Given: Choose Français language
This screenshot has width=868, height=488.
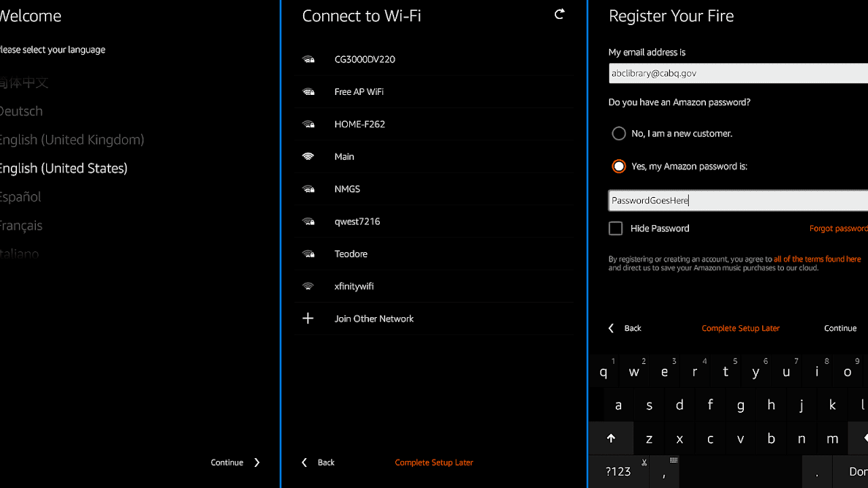Looking at the screenshot, I should coord(21,225).
